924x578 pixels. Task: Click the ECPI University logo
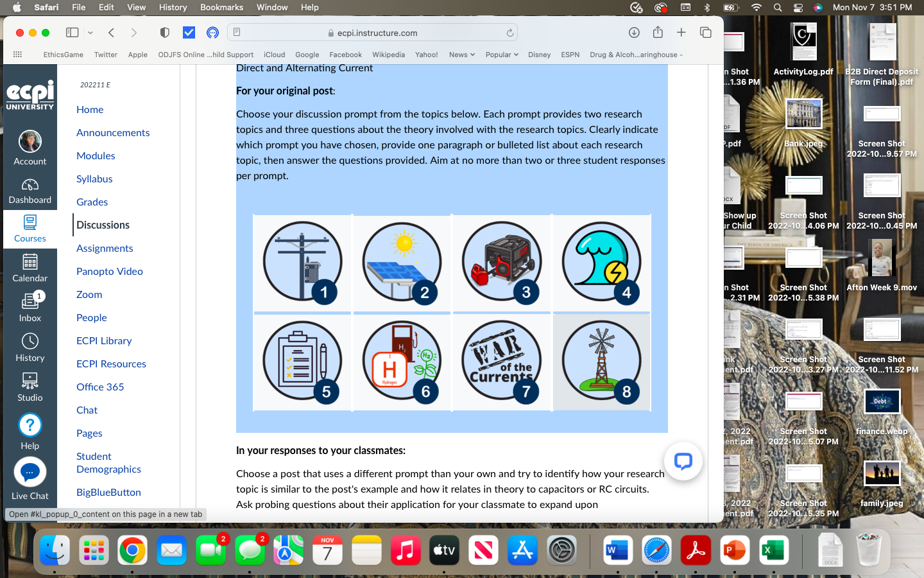(x=30, y=96)
